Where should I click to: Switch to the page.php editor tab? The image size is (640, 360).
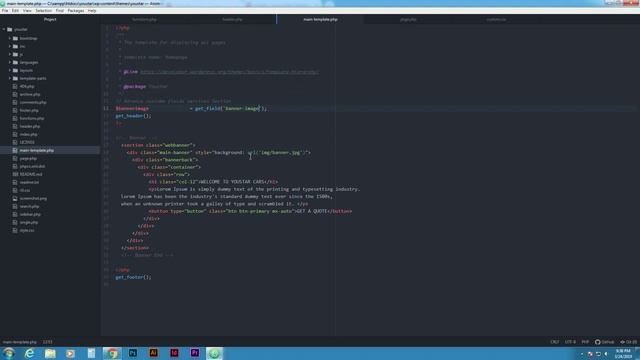pos(408,19)
